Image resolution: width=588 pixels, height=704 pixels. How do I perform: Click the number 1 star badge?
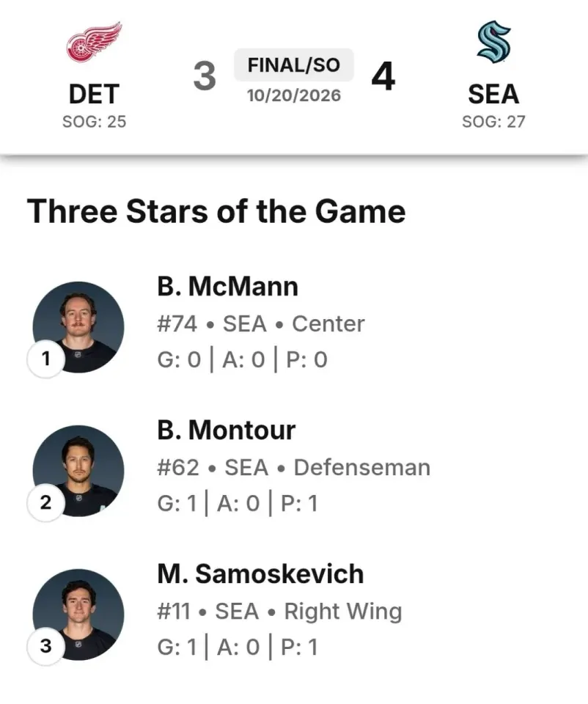[45, 359]
